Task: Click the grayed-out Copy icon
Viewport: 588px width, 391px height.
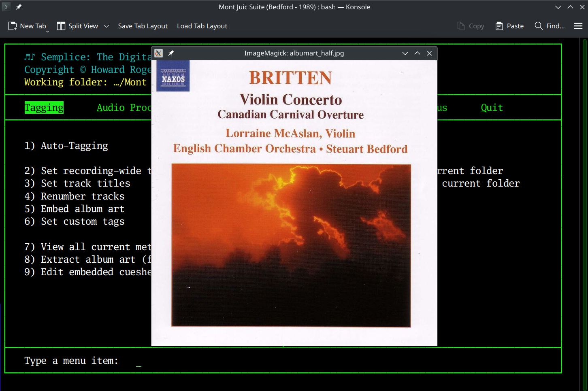Action: pyautogui.click(x=461, y=25)
